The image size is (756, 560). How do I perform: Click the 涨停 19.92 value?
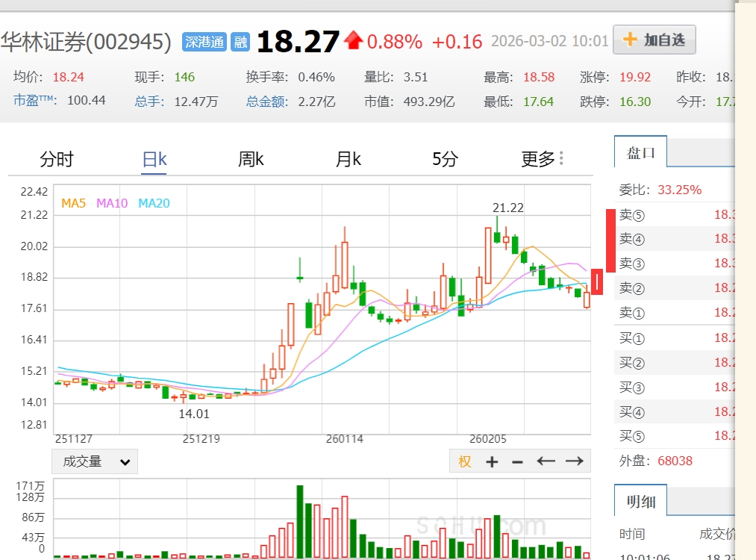pyautogui.click(x=635, y=77)
